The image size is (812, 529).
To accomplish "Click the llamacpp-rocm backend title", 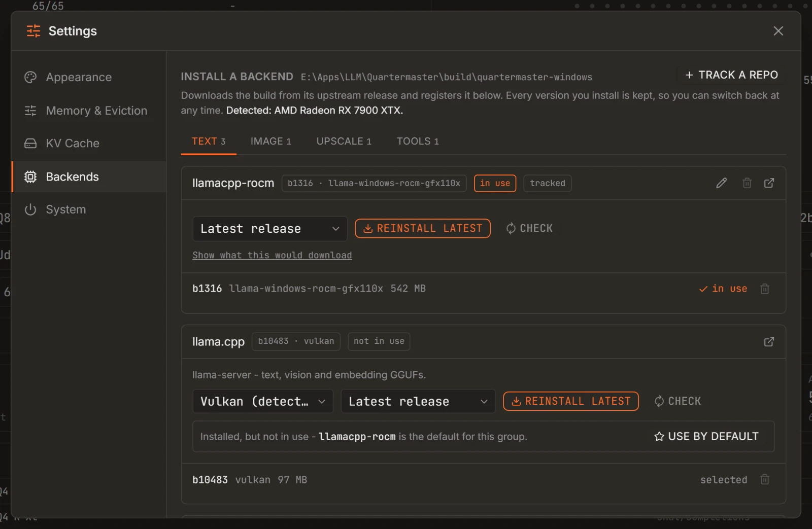I will click(233, 183).
